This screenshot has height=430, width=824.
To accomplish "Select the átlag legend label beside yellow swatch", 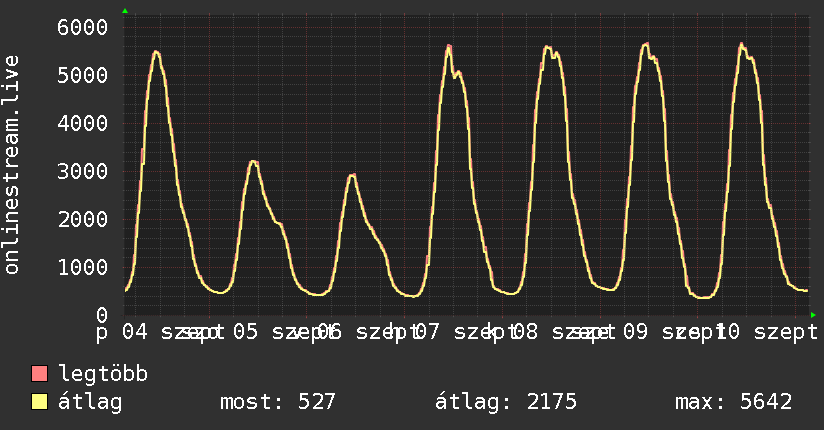I will 90,402.
